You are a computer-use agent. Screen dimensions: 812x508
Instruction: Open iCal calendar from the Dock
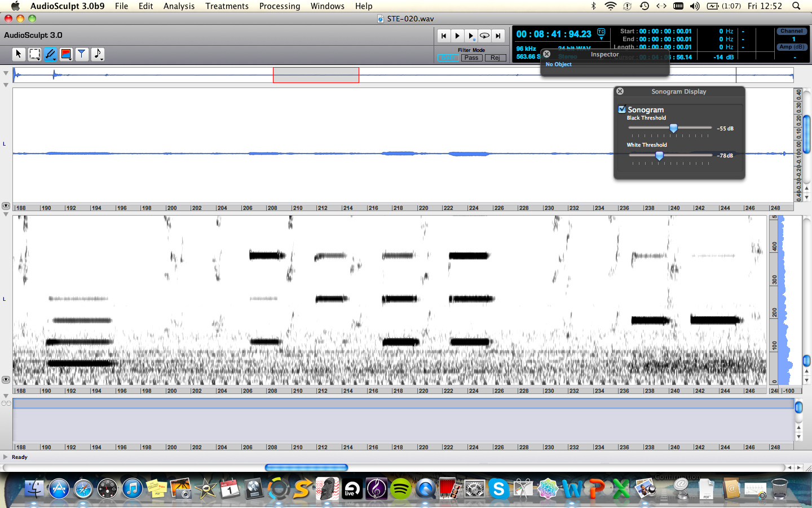point(230,488)
